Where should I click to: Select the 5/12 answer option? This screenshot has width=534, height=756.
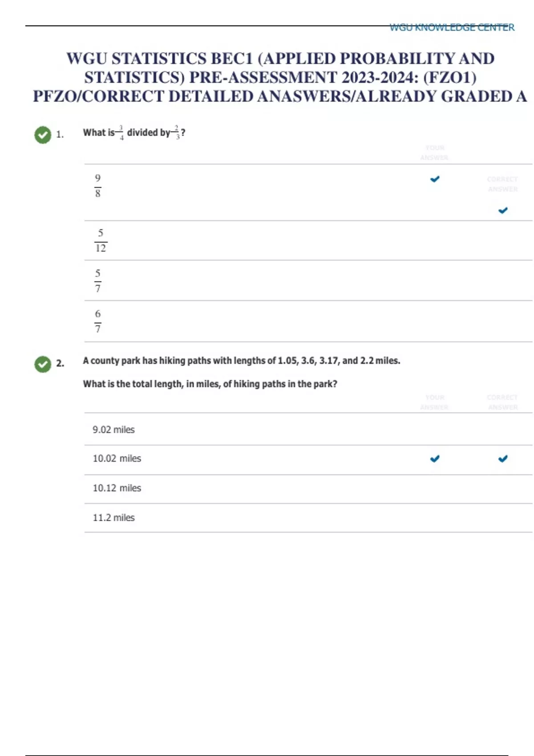[x=101, y=241]
